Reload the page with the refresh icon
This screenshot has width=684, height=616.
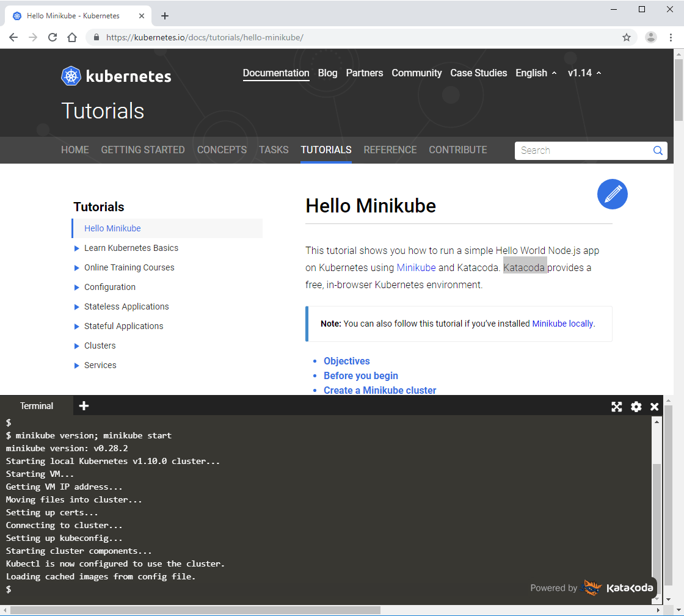53,37
